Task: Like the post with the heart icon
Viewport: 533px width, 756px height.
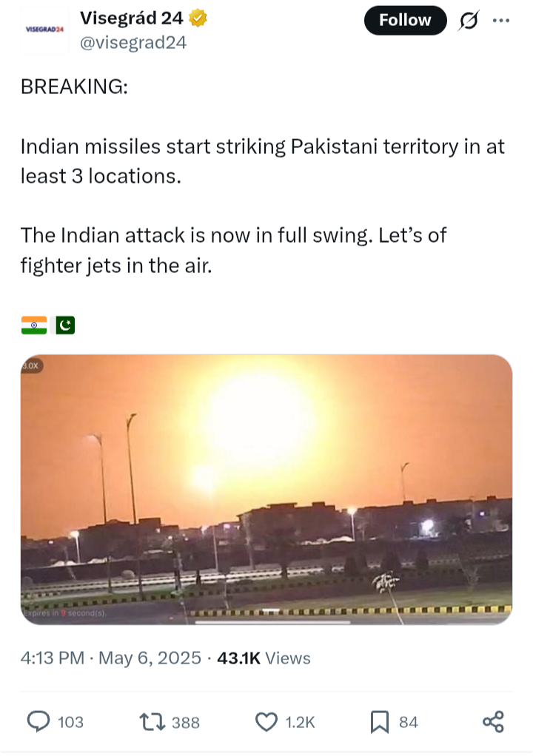Action: pyautogui.click(x=266, y=722)
